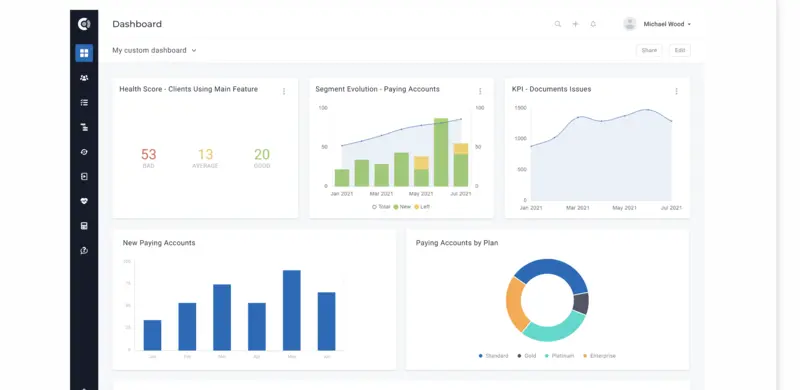
Task: Toggle the Total series in legend
Action: click(x=381, y=207)
